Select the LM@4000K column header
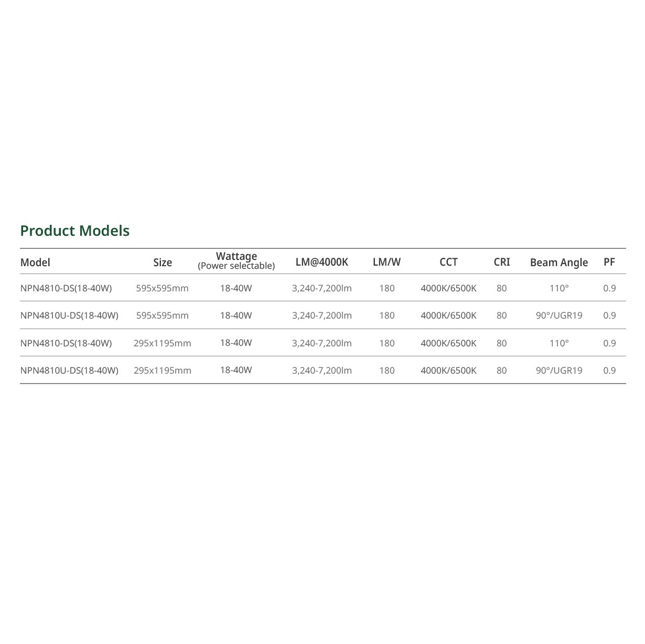Screen dimensions: 645x644 [x=321, y=262]
